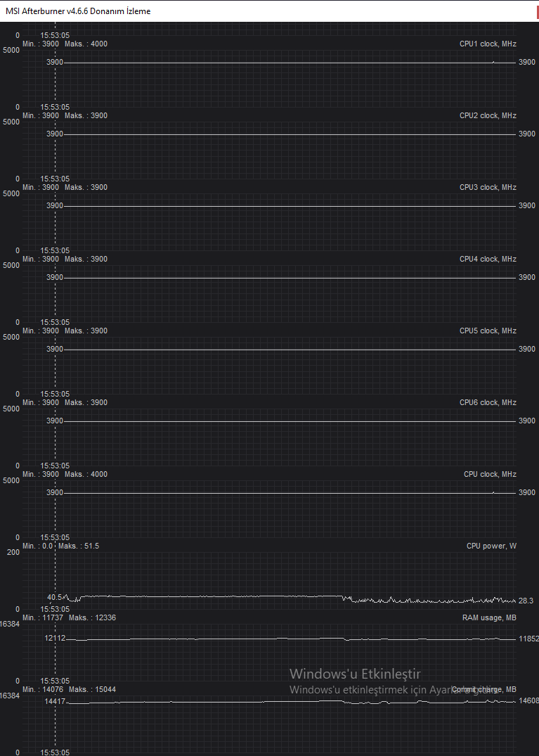The image size is (539, 756).
Task: Select the CPU4 clock, MHz graph label
Action: click(488, 260)
